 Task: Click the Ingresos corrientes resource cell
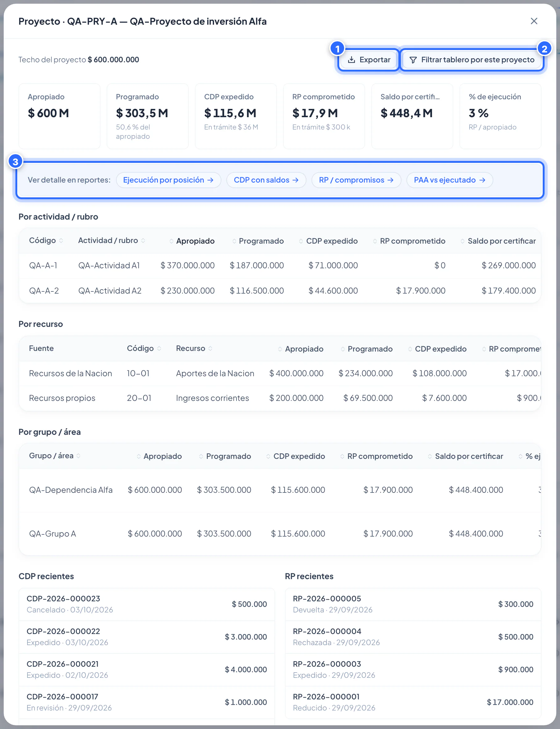point(212,398)
